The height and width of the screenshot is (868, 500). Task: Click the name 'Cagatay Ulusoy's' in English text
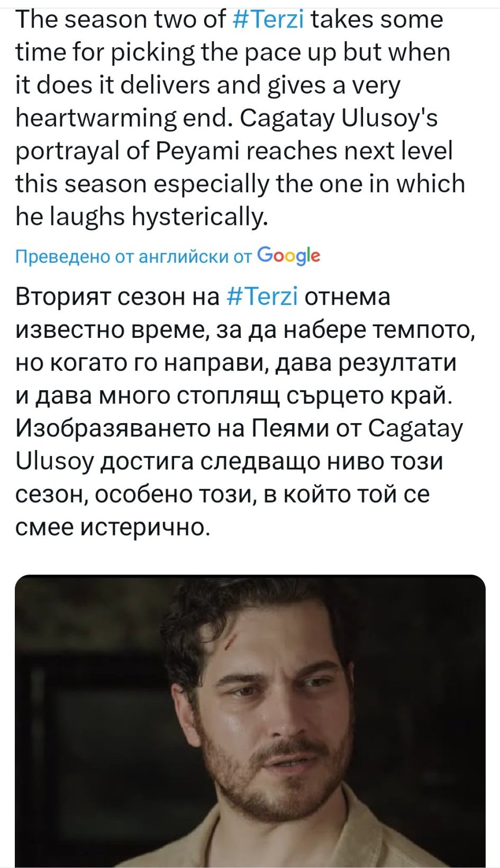point(339,119)
